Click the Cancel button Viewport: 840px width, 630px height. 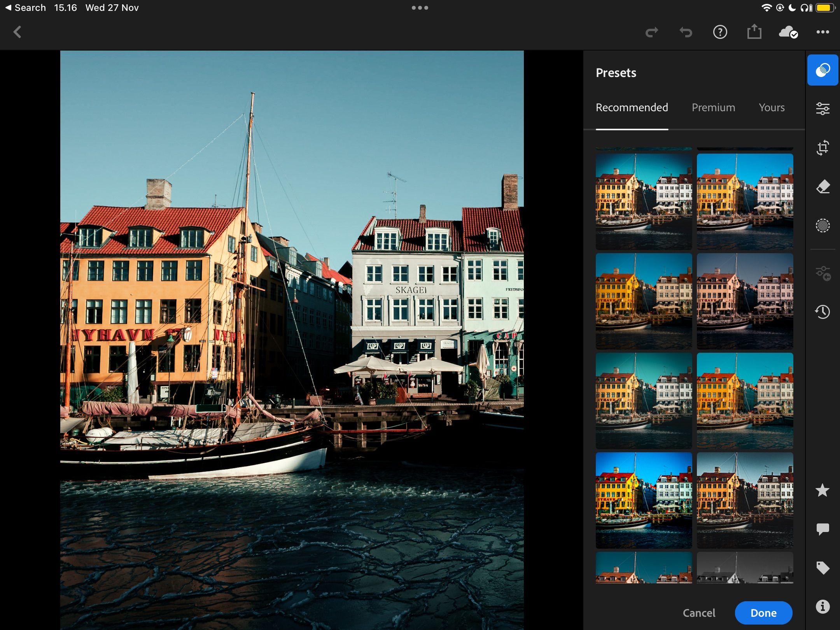(699, 611)
